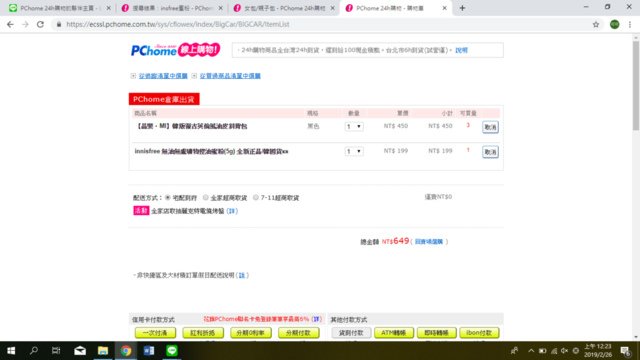Switch to the innisfree search results tab
640x360 pixels.
172,8
